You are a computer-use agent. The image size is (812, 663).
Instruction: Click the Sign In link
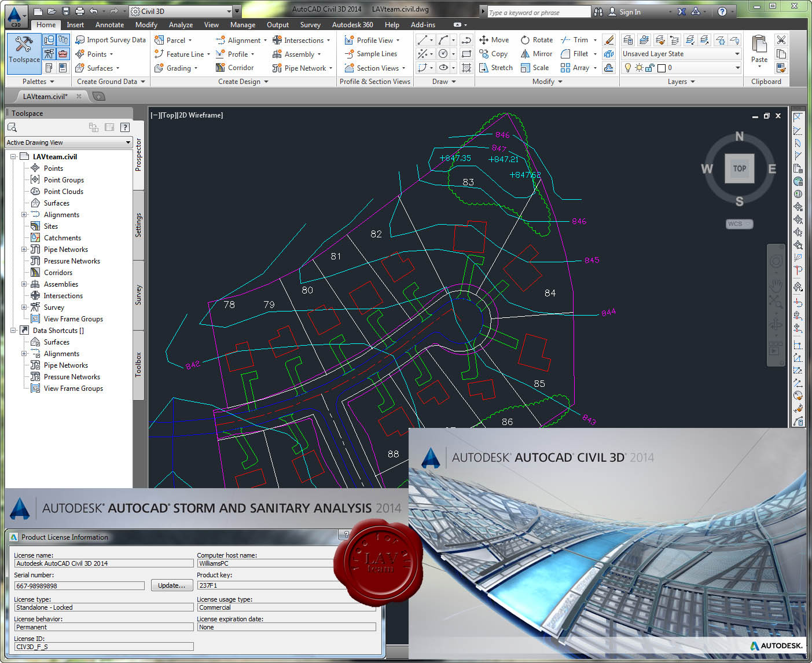[630, 12]
